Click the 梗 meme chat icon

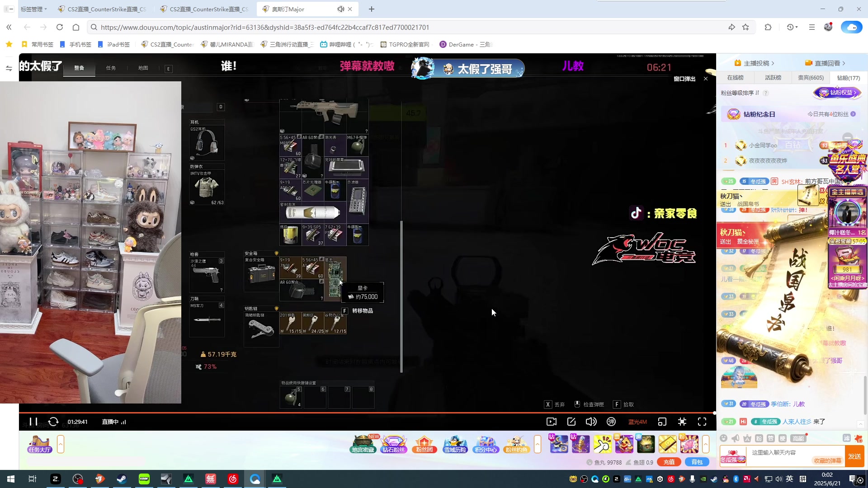tap(783, 438)
